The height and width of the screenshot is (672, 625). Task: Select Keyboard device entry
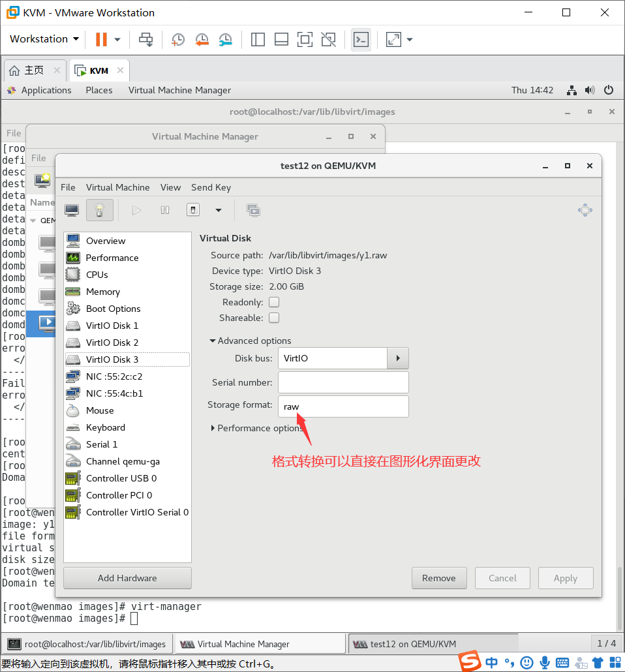pyautogui.click(x=127, y=427)
